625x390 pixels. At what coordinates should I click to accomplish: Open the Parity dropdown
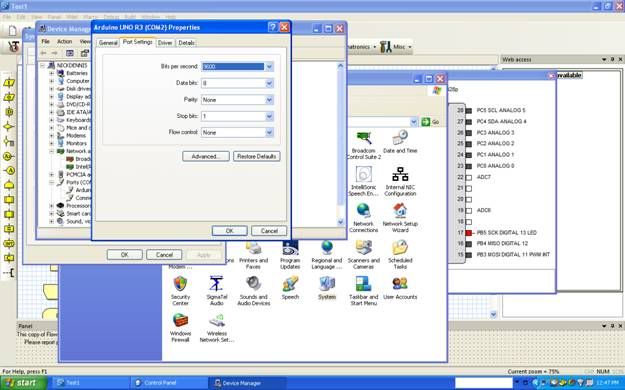269,100
